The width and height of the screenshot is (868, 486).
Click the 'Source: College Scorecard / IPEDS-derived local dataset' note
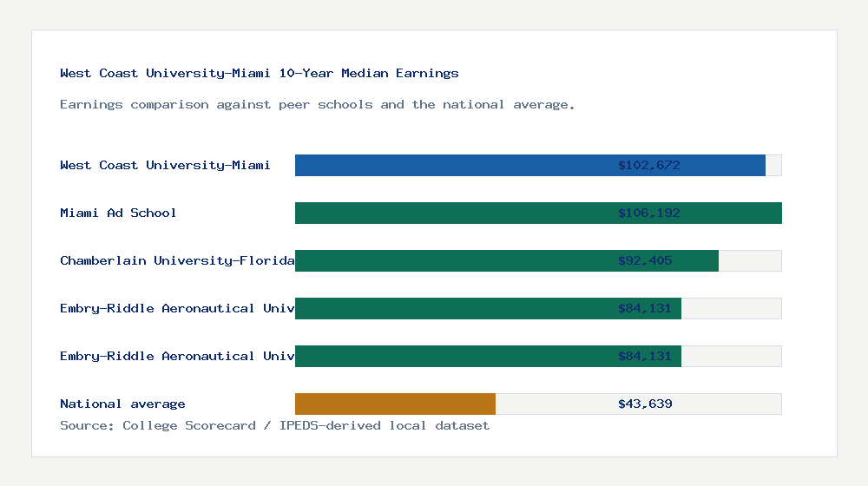[274, 425]
